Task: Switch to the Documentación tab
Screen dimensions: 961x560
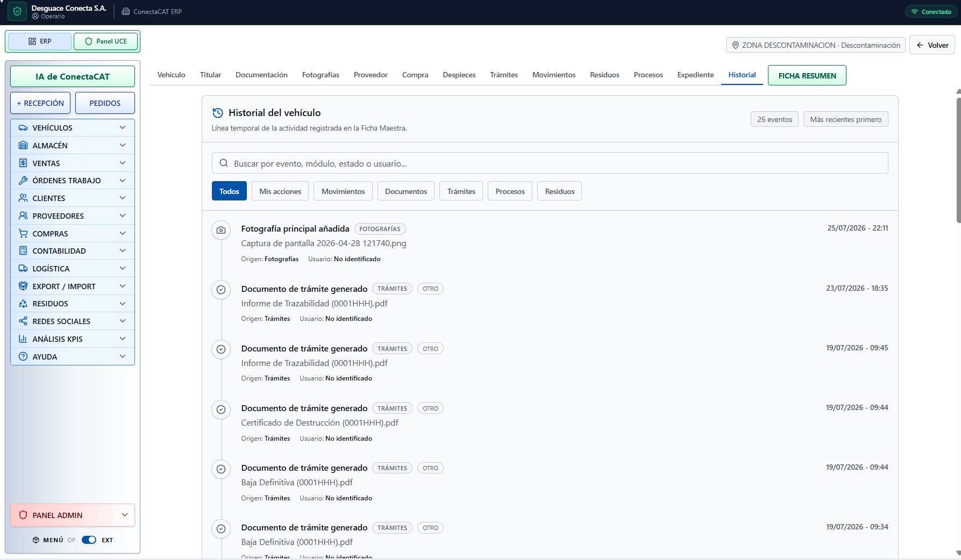Action: [261, 75]
